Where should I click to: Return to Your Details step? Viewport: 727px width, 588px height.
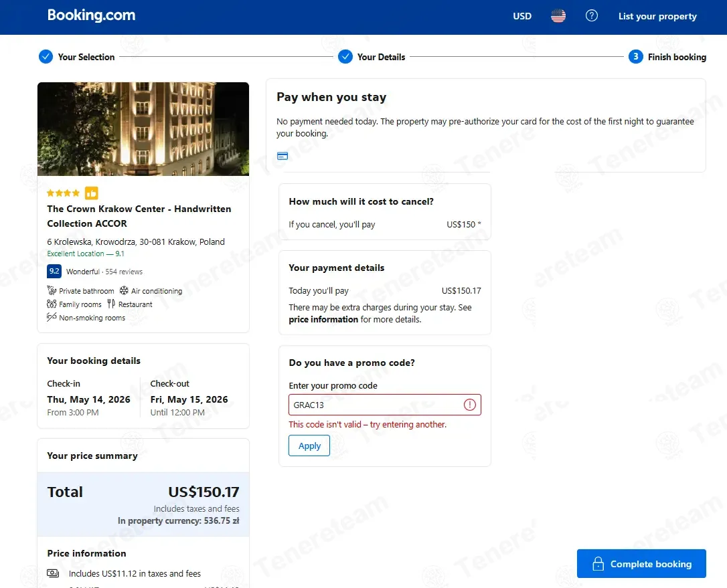pyautogui.click(x=381, y=57)
